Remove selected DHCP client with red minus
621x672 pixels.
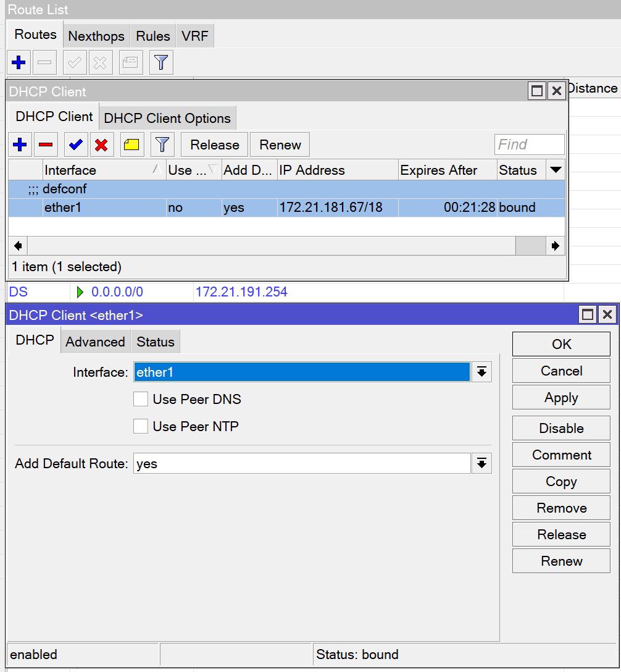pos(46,145)
